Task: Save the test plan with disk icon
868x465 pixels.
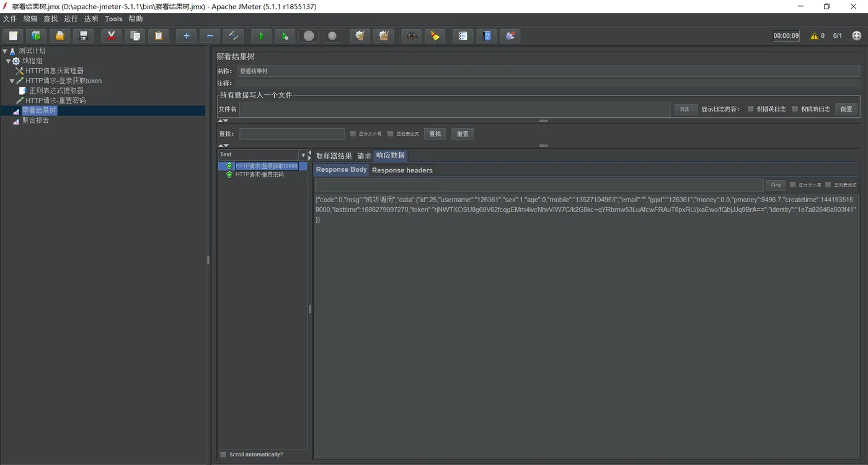Action: (x=83, y=35)
